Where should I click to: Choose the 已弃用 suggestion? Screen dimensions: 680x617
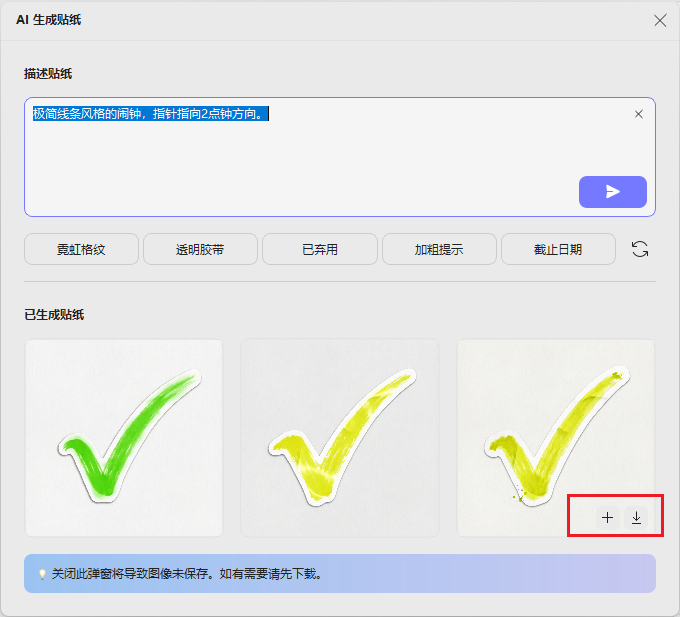320,249
